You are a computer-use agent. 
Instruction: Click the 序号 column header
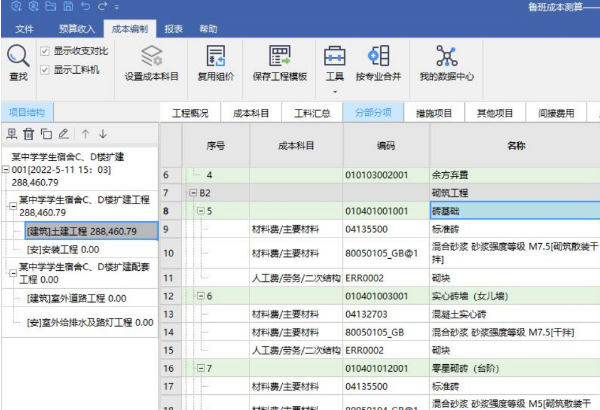pyautogui.click(x=216, y=145)
